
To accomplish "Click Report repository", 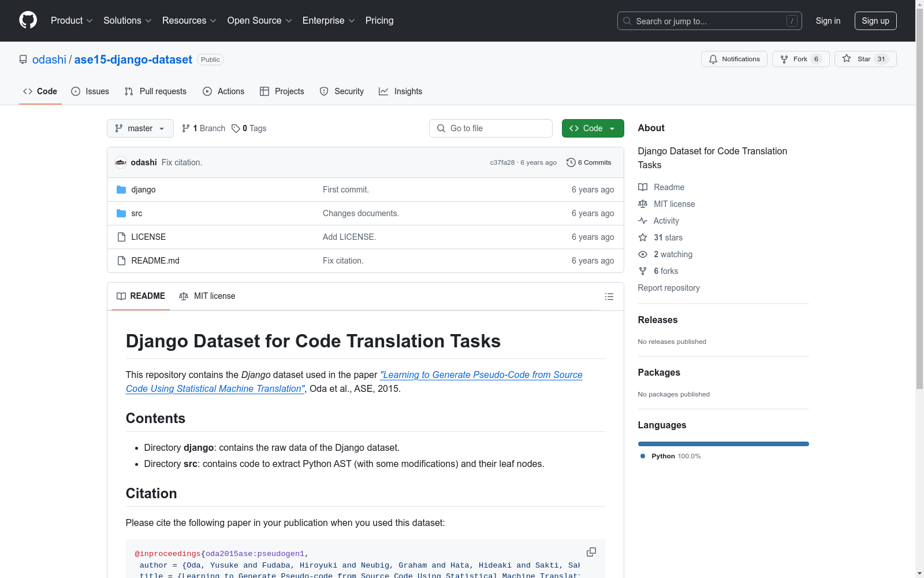I will click(x=669, y=288).
